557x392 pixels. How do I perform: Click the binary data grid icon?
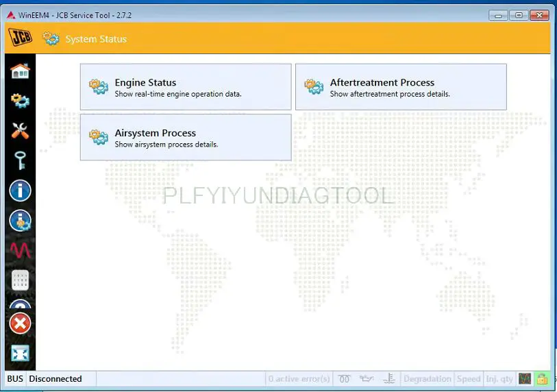[x=21, y=280]
